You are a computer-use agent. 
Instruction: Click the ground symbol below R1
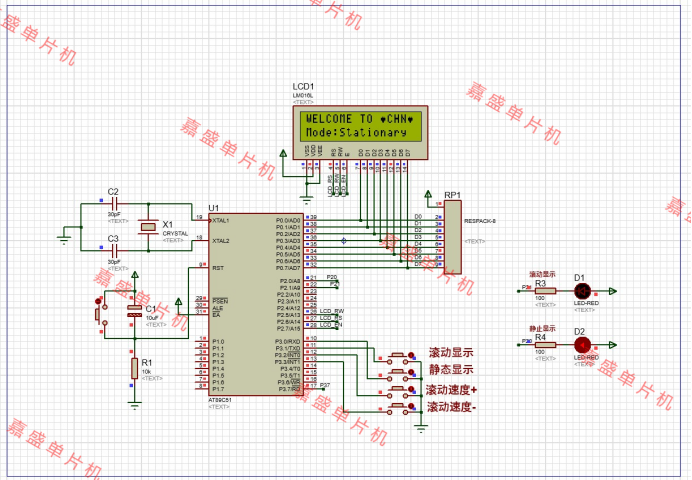pyautogui.click(x=135, y=405)
